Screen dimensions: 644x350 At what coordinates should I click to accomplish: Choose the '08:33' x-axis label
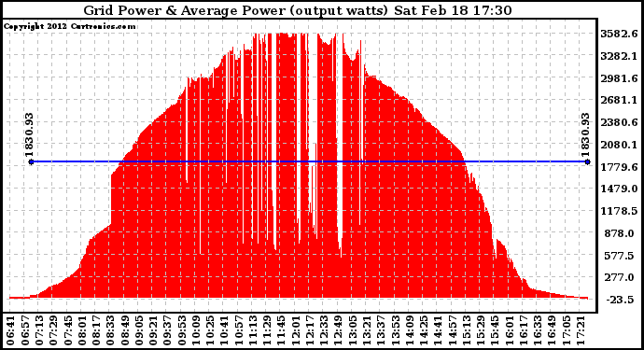[110, 330]
